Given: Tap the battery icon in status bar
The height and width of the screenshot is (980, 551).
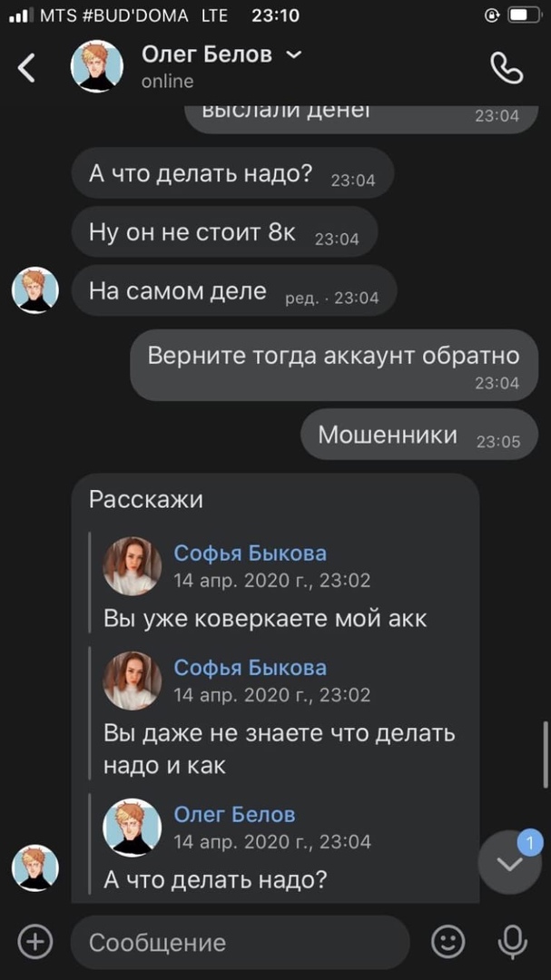Looking at the screenshot, I should tap(524, 15).
